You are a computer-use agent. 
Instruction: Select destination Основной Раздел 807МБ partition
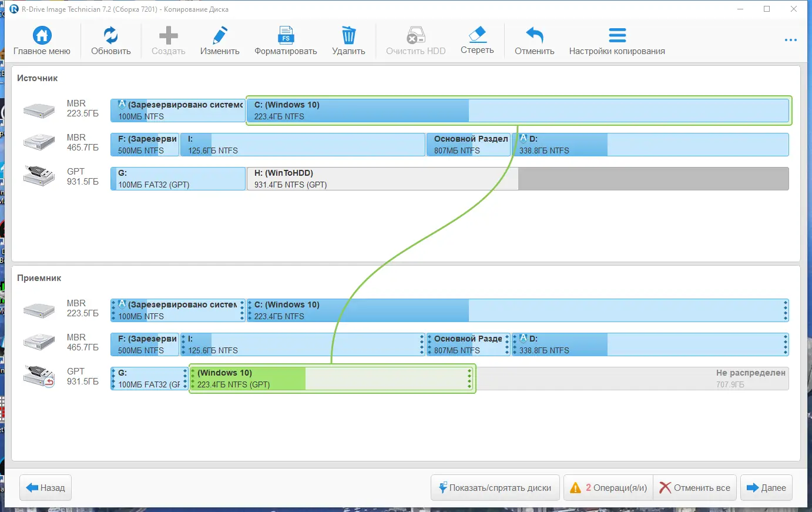(x=468, y=344)
